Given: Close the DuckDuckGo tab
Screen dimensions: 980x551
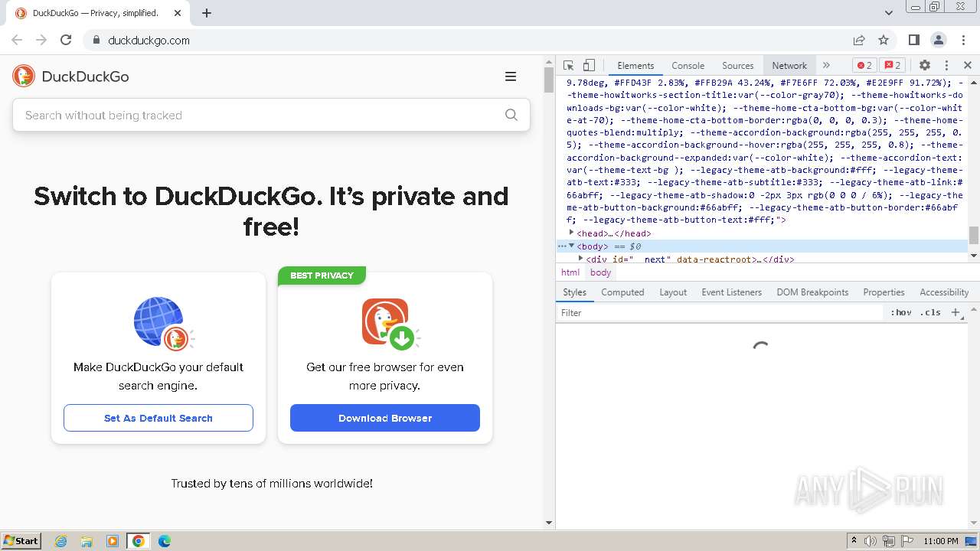Looking at the screenshot, I should pyautogui.click(x=178, y=13).
